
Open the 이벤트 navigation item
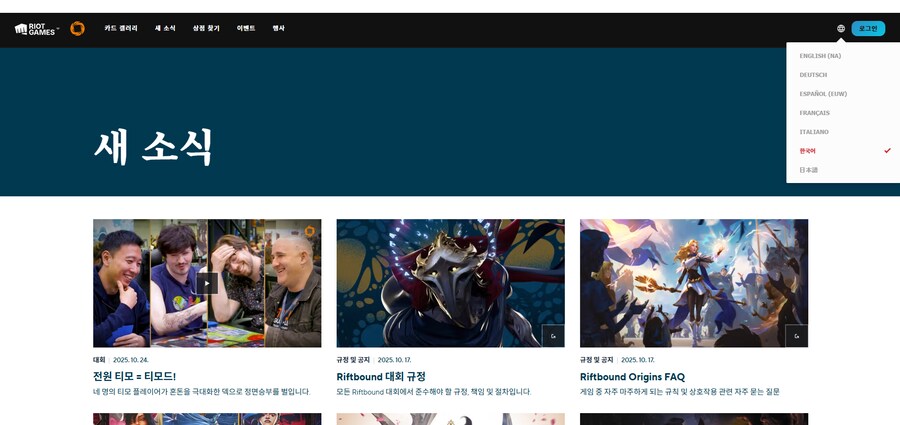246,28
